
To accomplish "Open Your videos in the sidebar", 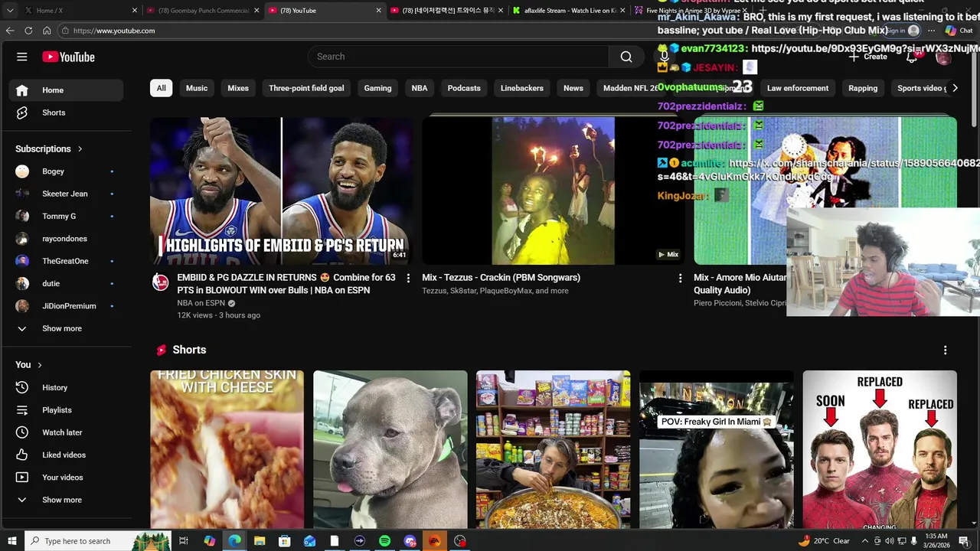I will pyautogui.click(x=66, y=478).
